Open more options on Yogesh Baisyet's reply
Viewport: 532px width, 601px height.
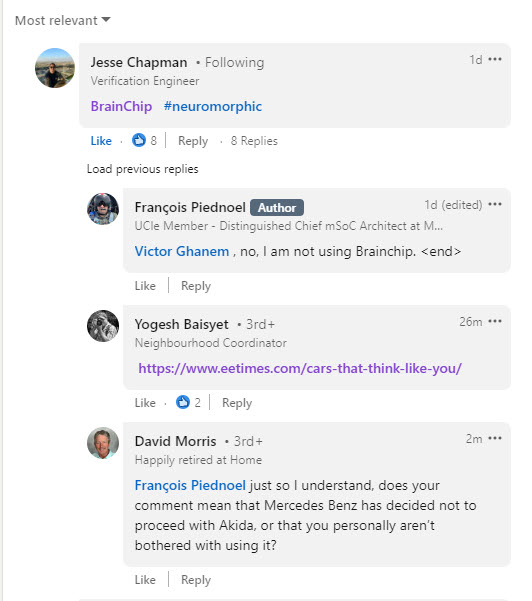click(495, 321)
